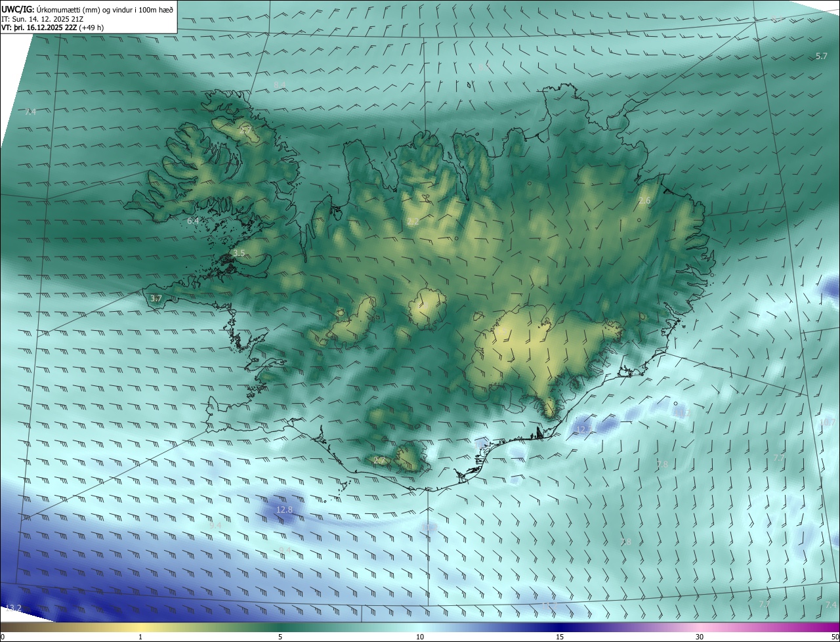
Task: Click the 3.5 value label on the map
Action: point(239,253)
